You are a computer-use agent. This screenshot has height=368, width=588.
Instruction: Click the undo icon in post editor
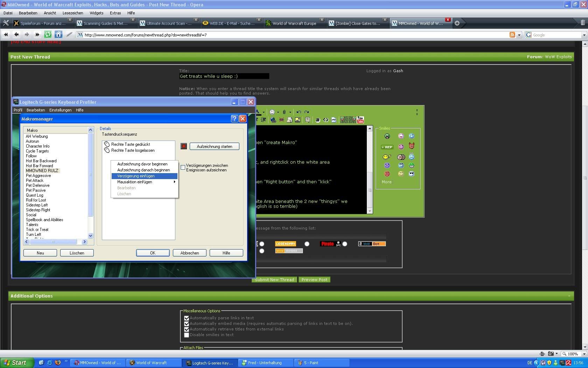[299, 112]
